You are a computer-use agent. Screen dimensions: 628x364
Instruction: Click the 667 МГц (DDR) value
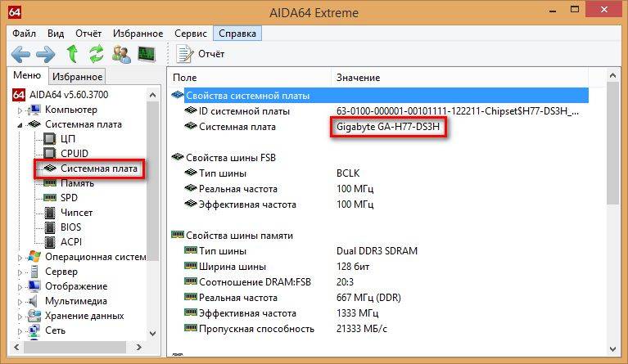[x=368, y=298]
